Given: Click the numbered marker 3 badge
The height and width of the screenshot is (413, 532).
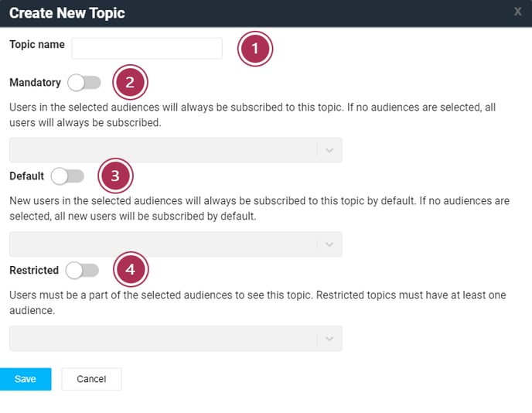Looking at the screenshot, I should (x=115, y=176).
